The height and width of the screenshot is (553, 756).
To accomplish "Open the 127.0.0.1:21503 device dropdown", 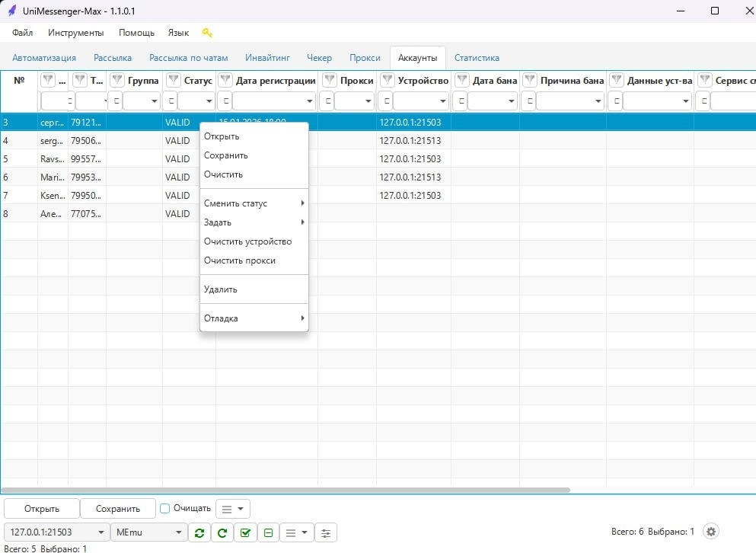I will tap(56, 532).
